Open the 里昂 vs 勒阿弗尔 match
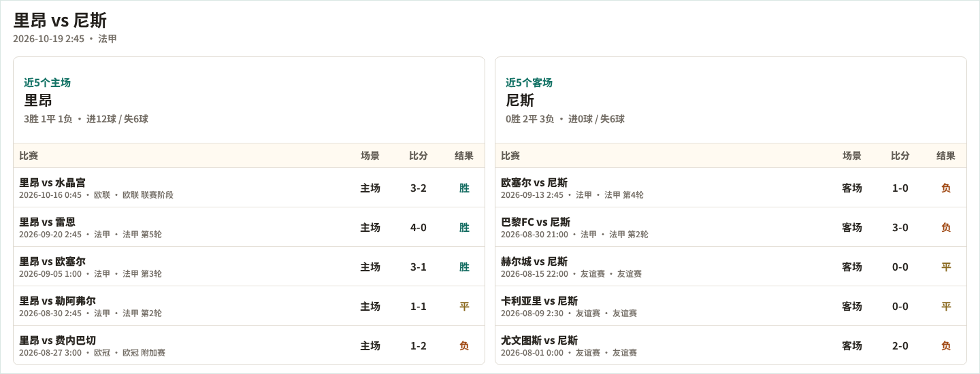980x374 pixels. click(x=249, y=306)
